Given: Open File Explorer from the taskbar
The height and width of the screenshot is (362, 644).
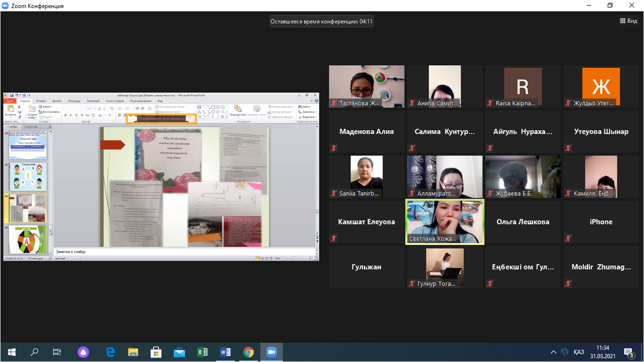Looking at the screenshot, I should (x=133, y=352).
